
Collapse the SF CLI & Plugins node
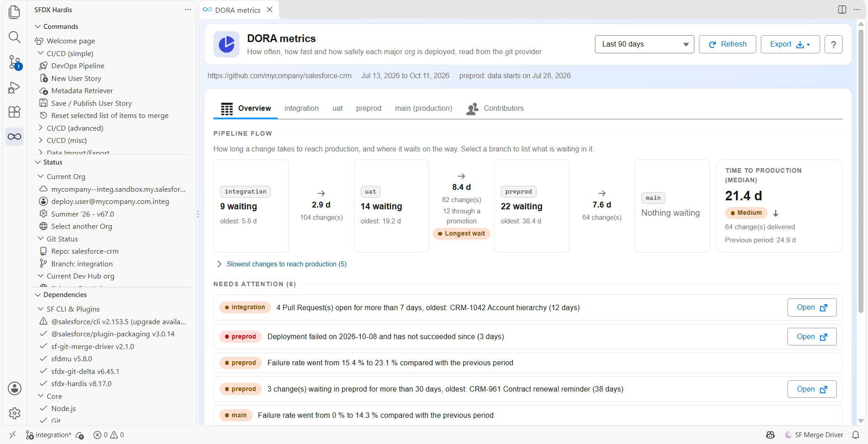tap(73, 309)
